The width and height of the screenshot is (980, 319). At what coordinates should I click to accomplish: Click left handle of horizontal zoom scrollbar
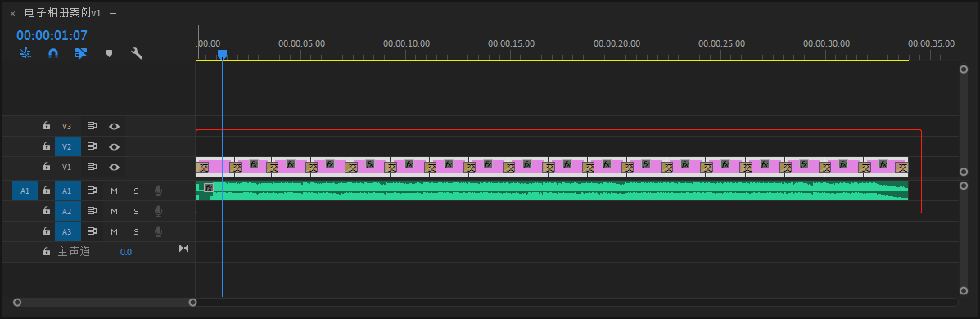[17, 302]
